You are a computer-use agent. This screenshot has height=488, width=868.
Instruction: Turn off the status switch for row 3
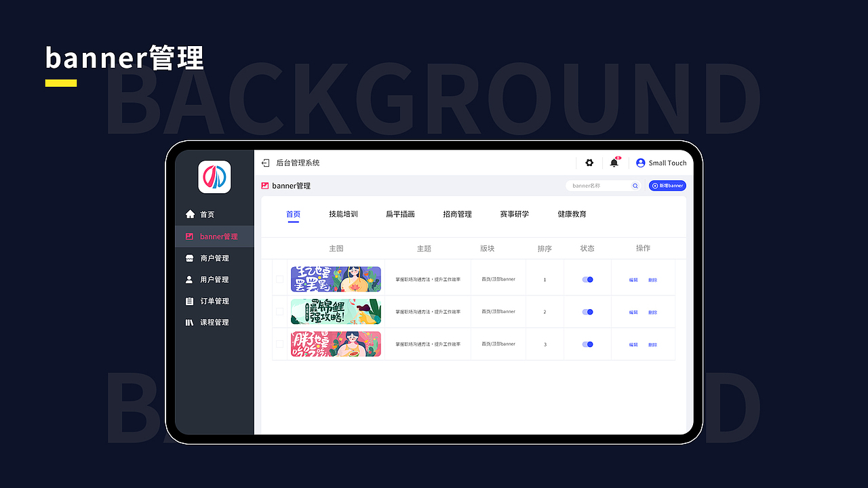pyautogui.click(x=588, y=344)
